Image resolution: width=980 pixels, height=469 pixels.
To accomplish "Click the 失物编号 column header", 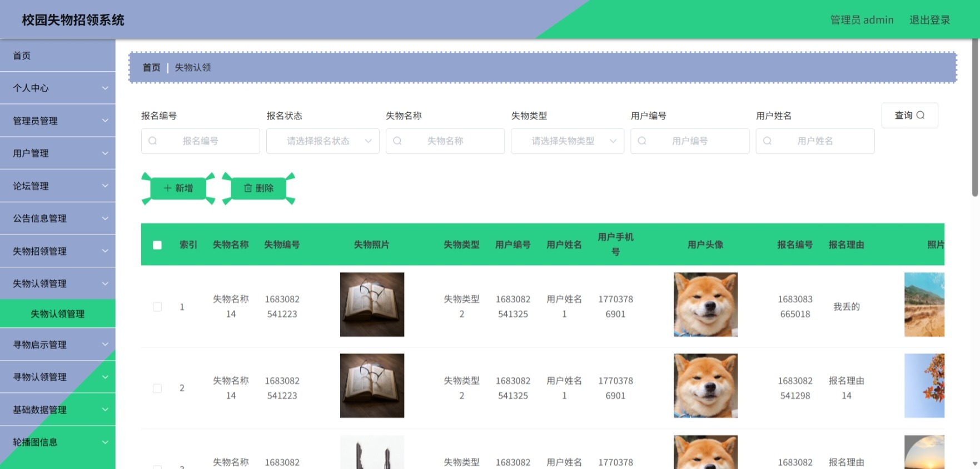I will coord(282,245).
